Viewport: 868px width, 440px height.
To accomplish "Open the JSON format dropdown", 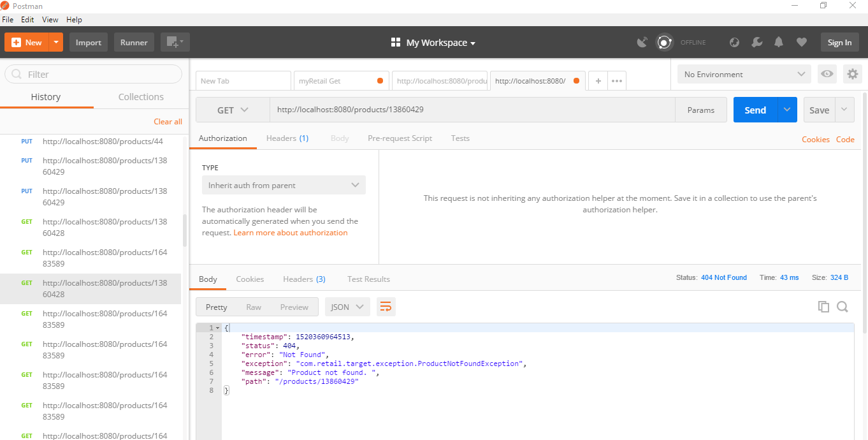I will [347, 307].
